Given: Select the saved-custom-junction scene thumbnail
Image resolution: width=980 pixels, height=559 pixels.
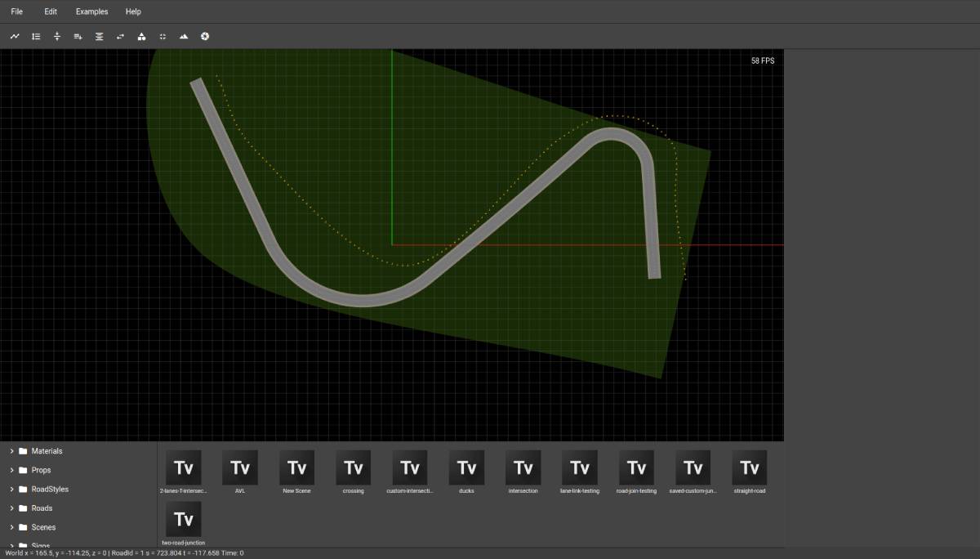Looking at the screenshot, I should click(693, 467).
